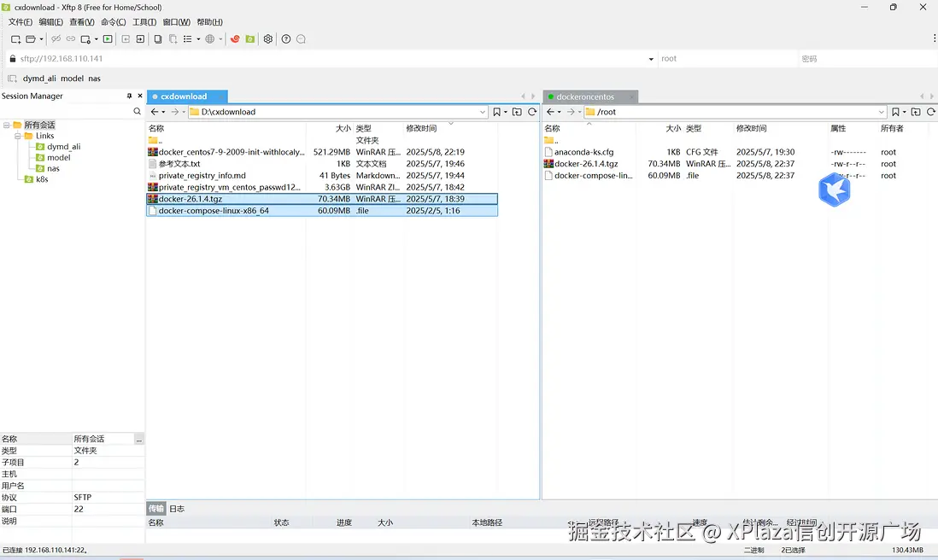Go back in local D:\cxdownload pane
This screenshot has height=560, width=938.
(x=155, y=112)
